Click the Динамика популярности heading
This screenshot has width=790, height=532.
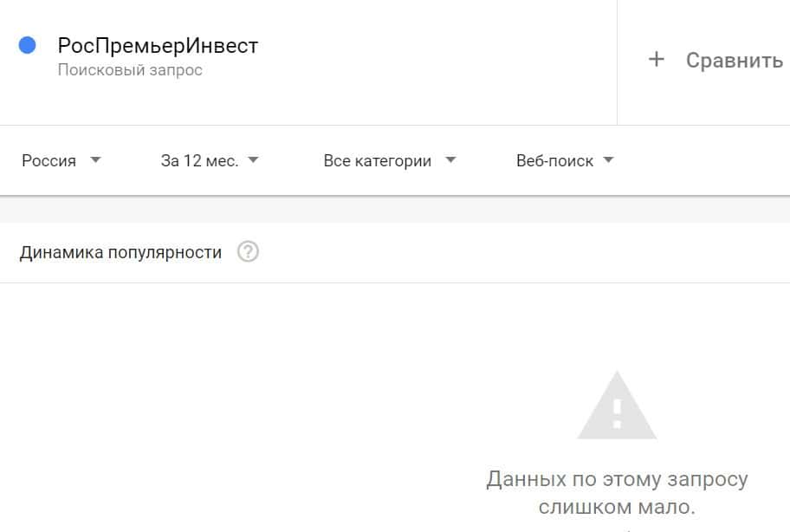[120, 253]
